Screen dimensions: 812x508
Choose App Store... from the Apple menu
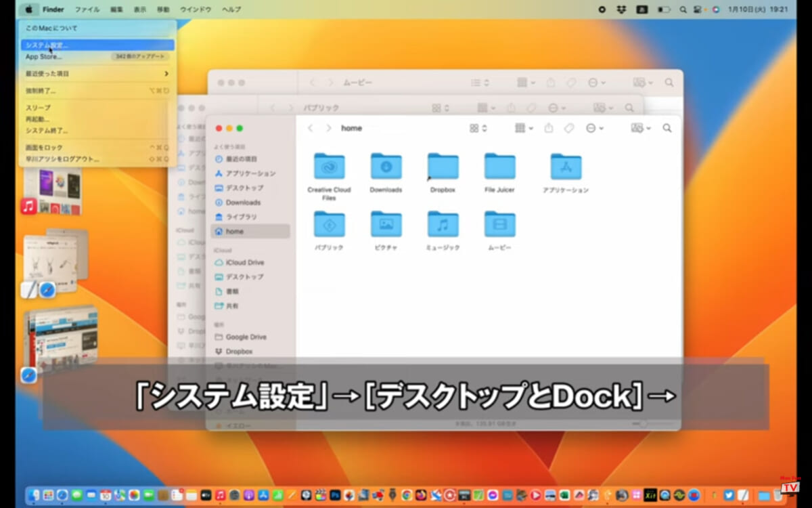97,56
